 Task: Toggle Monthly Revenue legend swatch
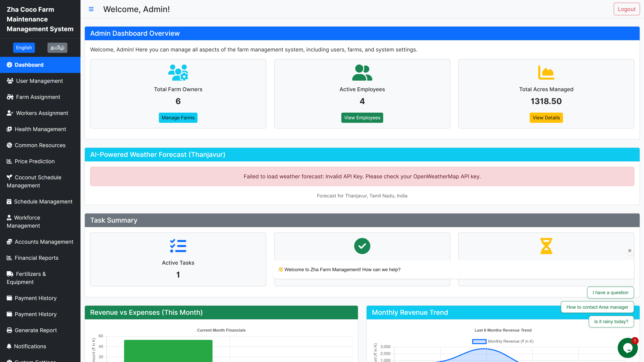pyautogui.click(x=479, y=341)
